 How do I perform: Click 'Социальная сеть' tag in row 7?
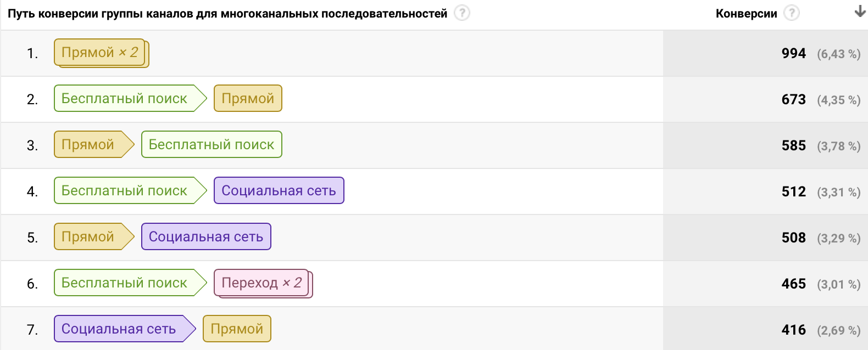pos(119,329)
